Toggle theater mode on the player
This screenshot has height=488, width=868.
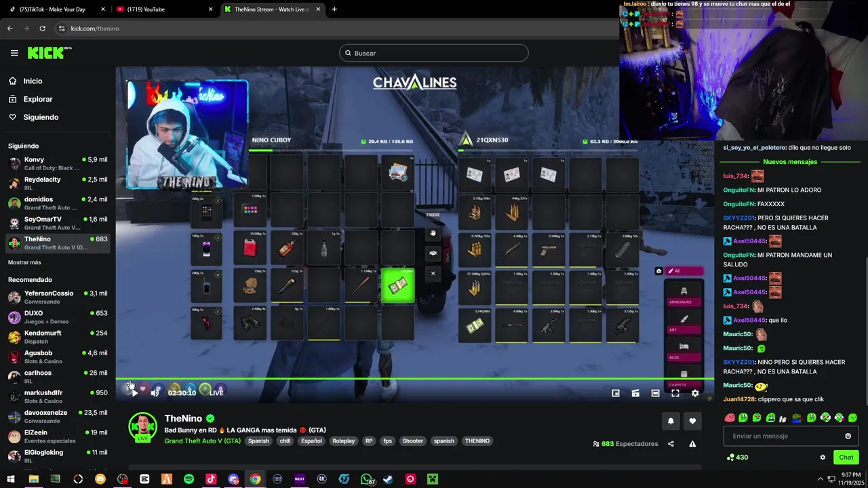click(655, 393)
